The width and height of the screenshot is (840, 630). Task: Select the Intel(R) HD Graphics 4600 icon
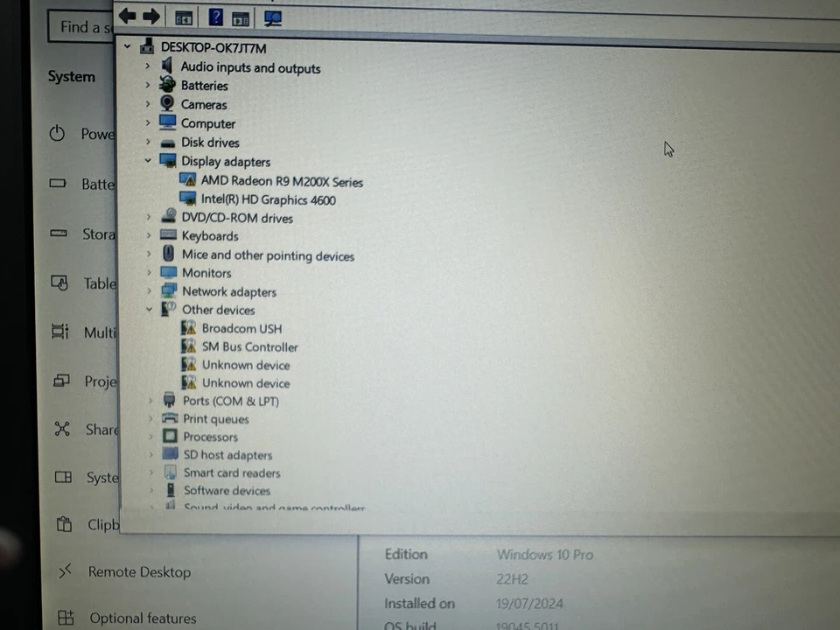pos(188,199)
